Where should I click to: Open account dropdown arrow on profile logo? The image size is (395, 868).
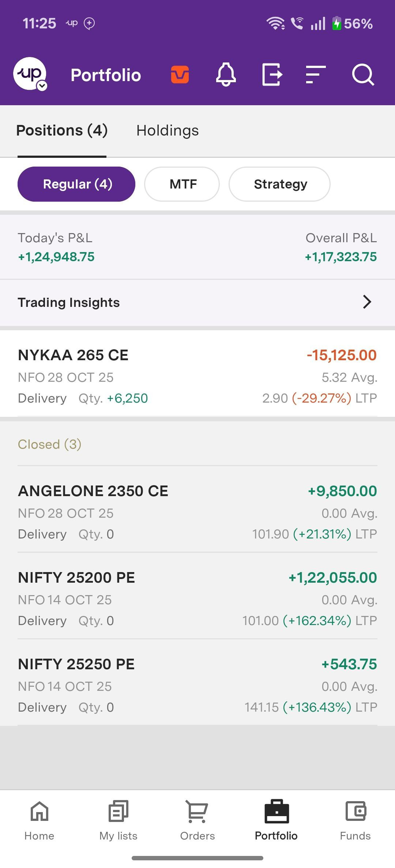click(x=42, y=86)
